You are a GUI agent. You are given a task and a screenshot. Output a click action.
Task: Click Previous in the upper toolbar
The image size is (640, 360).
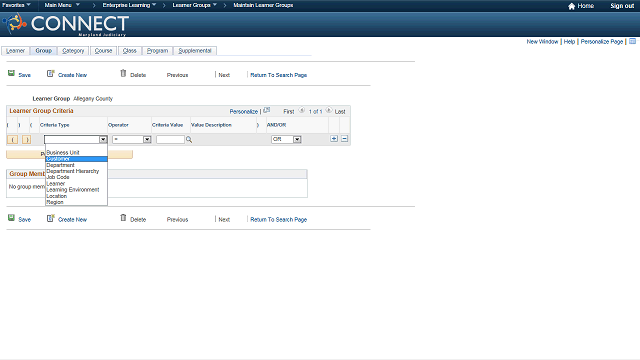click(x=178, y=75)
